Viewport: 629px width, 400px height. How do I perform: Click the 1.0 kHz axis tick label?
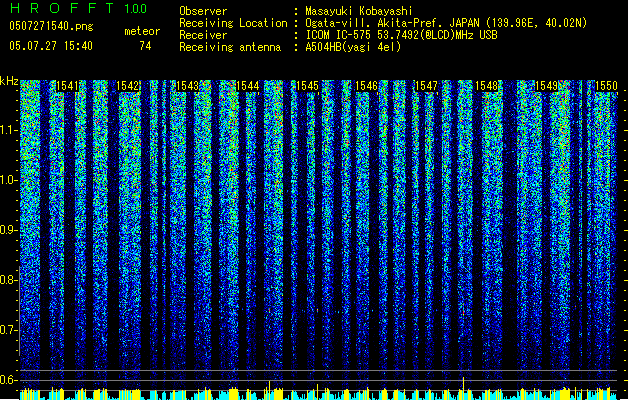tap(8, 180)
